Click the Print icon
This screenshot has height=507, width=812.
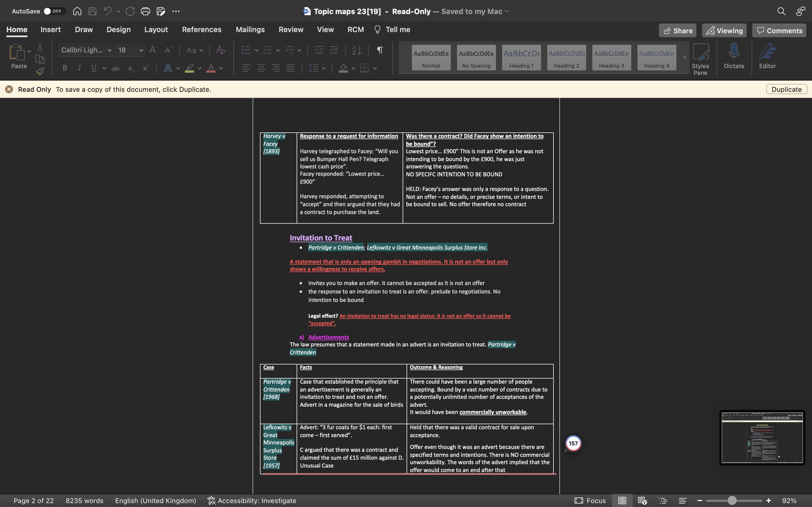145,11
